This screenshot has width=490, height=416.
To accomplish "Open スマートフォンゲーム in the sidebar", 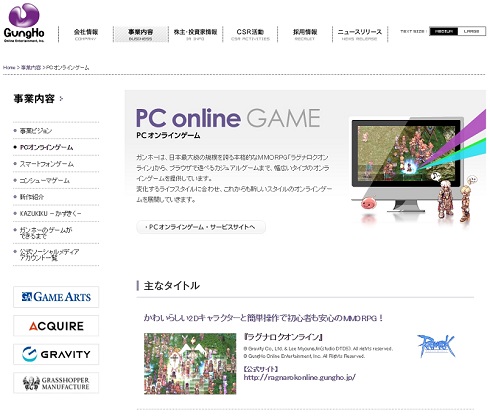I will click(47, 164).
